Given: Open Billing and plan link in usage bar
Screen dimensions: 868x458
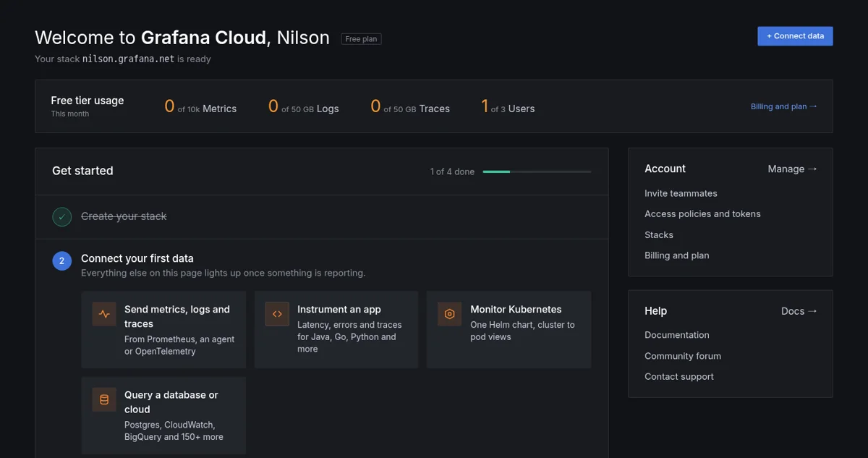Looking at the screenshot, I should 784,106.
